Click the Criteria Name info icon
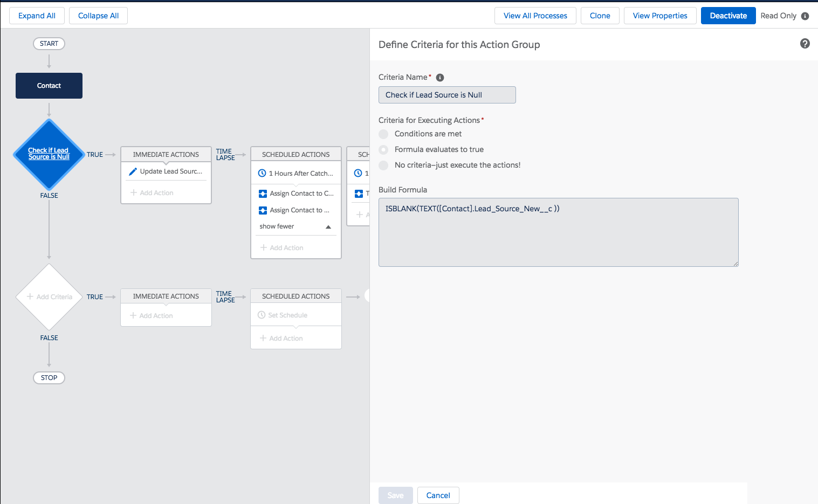Screen dimensions: 818x504 [x=440, y=78]
